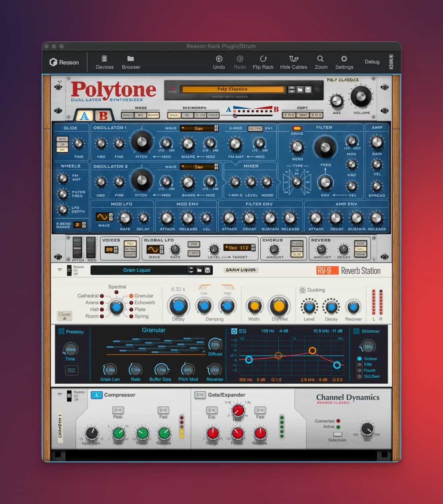The height and width of the screenshot is (504, 443).
Task: Click the MIDI icon at toolbar edge
Action: pos(391,62)
